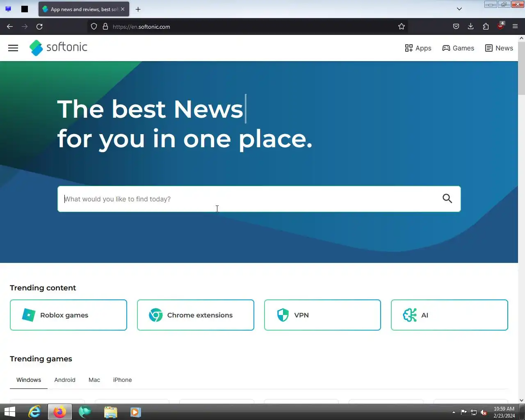Select the iPhone trending games tab
The image size is (525, 420).
(x=123, y=380)
